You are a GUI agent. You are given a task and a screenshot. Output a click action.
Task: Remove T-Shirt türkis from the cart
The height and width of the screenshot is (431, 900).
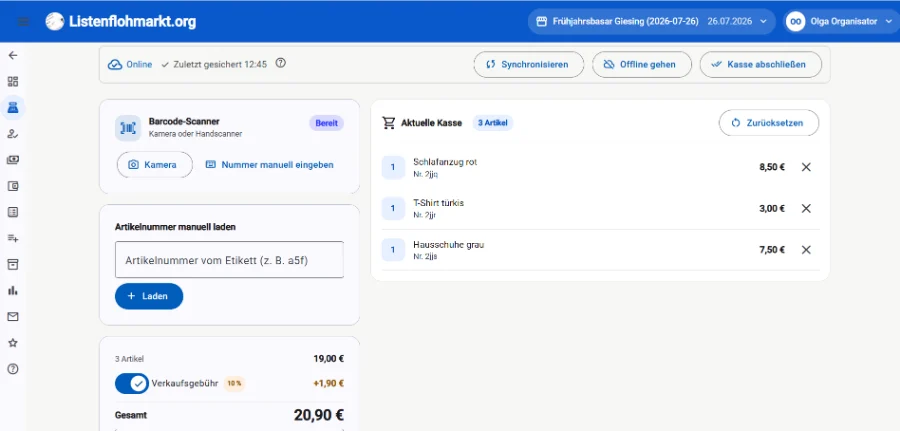point(806,208)
